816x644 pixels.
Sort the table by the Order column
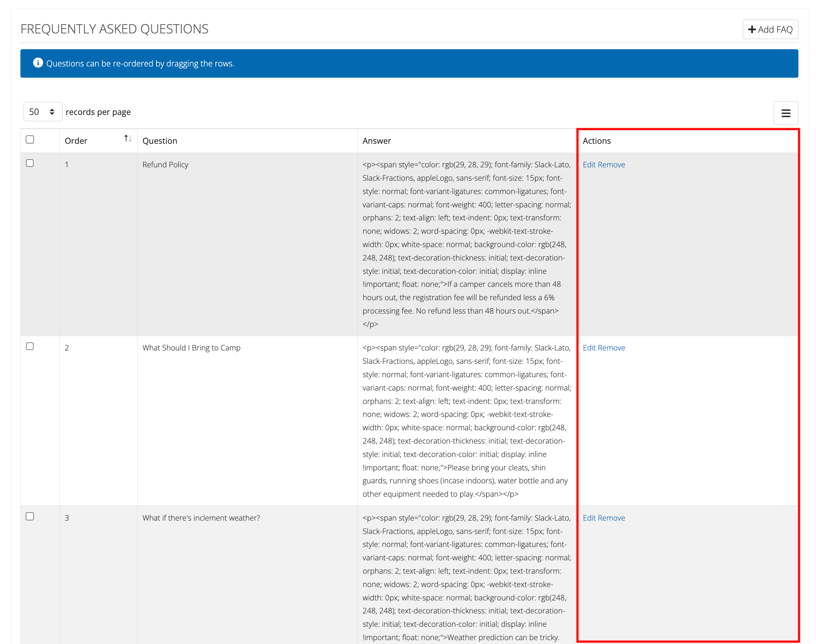(76, 140)
